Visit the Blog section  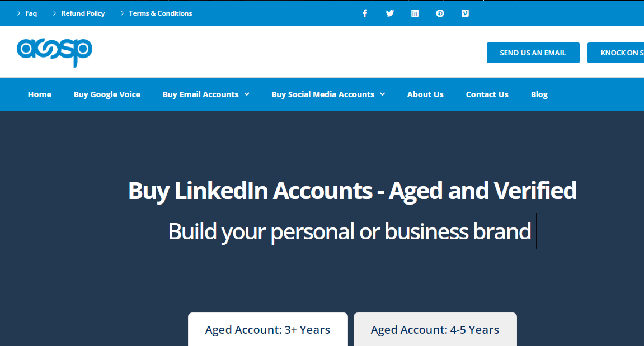(x=539, y=94)
